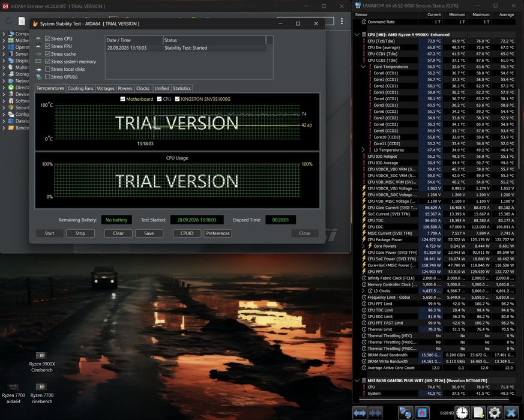Enable Stress local disks checkbox
Viewport: 524px width, 420px height.
pyautogui.click(x=47, y=69)
